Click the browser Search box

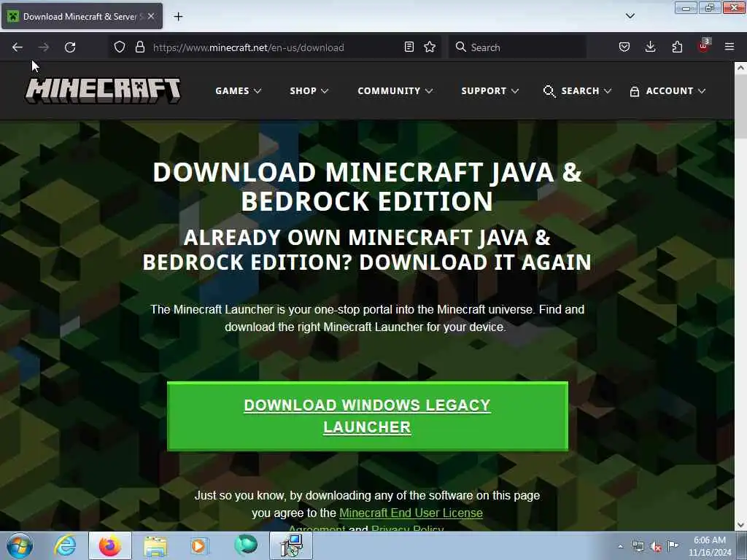point(517,47)
